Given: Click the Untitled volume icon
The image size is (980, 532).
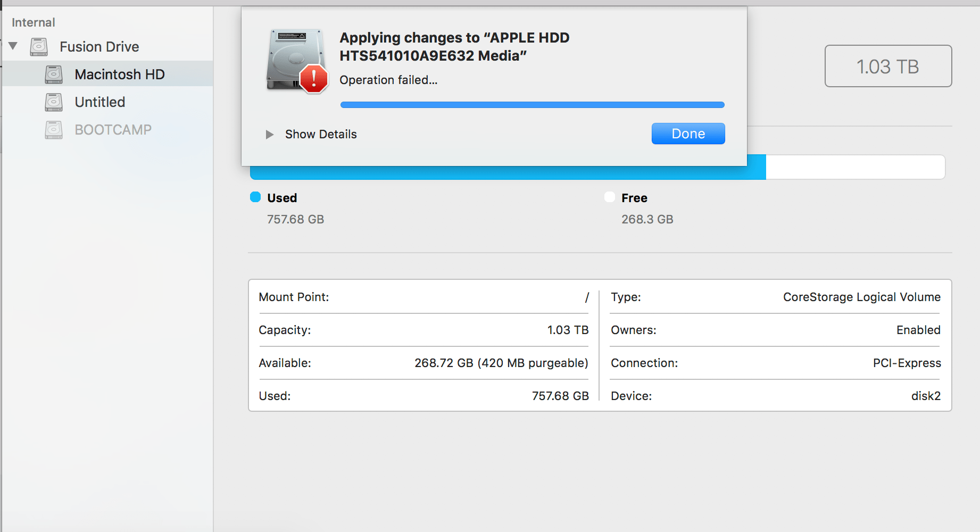Looking at the screenshot, I should click(53, 102).
